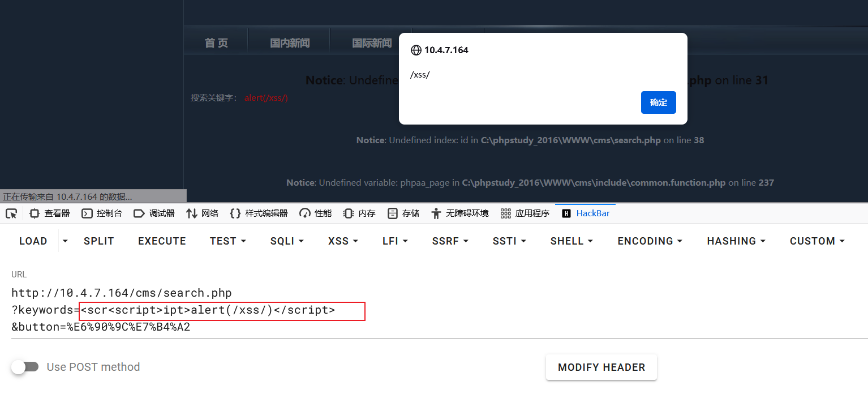Image resolution: width=868 pixels, height=398 pixels.
Task: Click the '/xss/' message in alert dialog
Action: (420, 75)
